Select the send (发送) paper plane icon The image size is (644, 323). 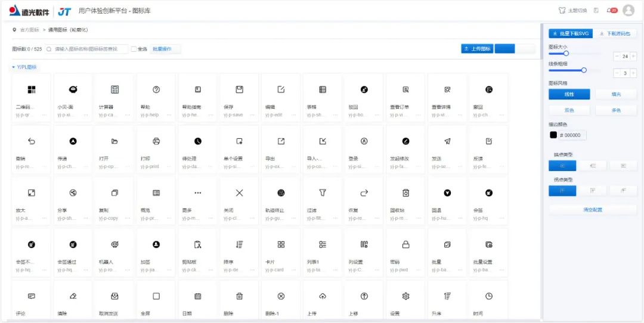[x=447, y=141]
